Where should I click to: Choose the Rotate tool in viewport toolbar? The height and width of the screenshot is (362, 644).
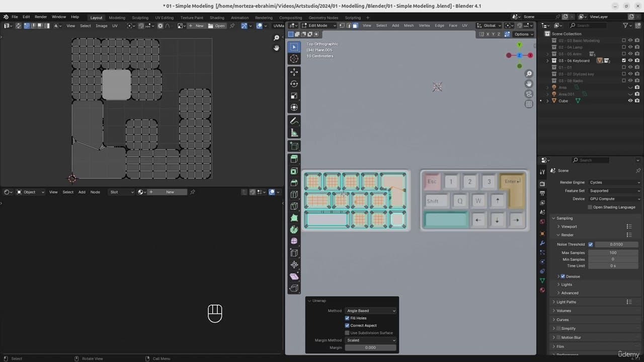point(294,84)
